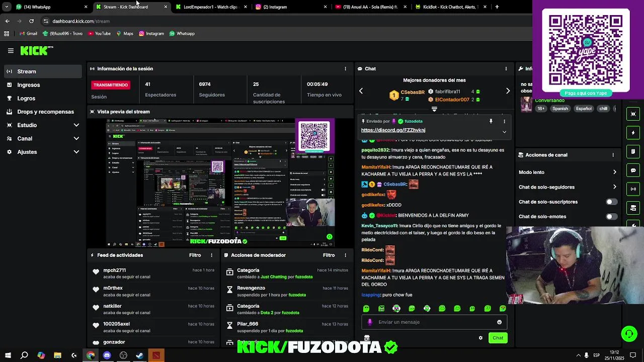The height and width of the screenshot is (362, 644).
Task: Open Gmail bookmark
Action: pos(28,34)
